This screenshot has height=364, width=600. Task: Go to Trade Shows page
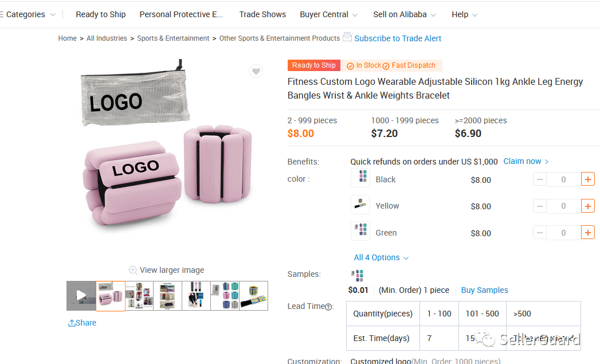point(262,14)
